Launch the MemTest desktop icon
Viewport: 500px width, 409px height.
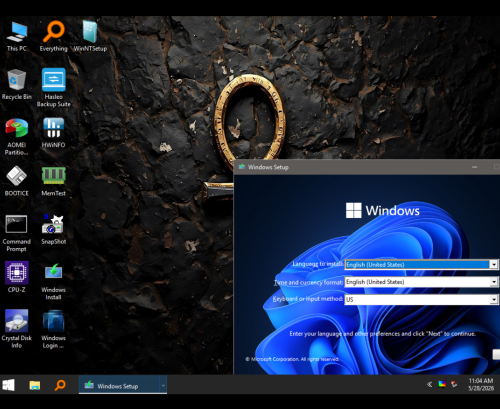53,181
